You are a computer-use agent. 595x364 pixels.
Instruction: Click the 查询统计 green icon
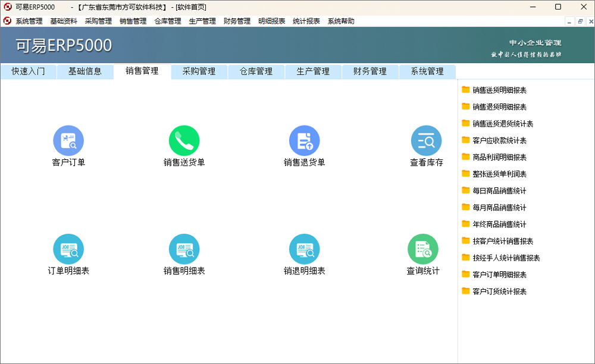click(422, 249)
